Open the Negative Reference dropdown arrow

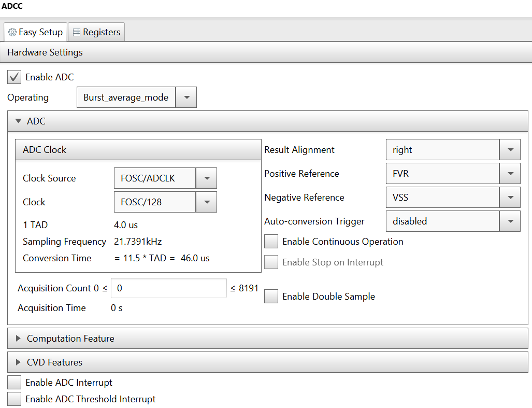tap(510, 197)
